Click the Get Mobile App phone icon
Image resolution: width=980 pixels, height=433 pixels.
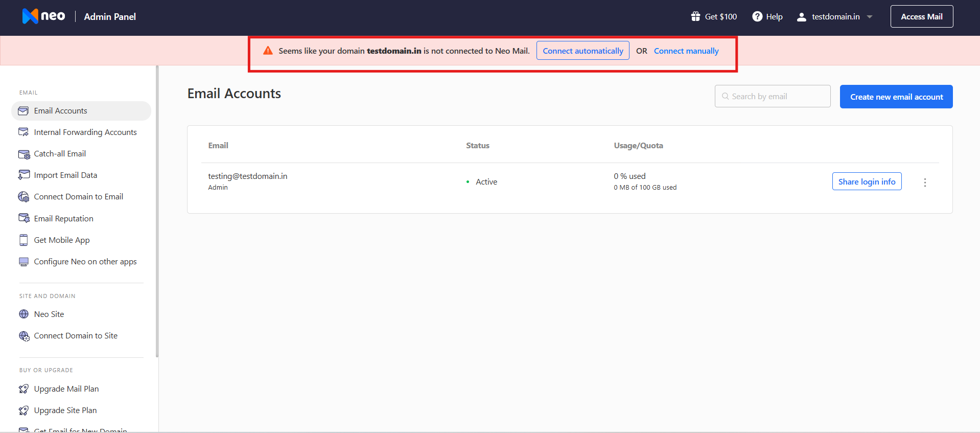pos(24,240)
